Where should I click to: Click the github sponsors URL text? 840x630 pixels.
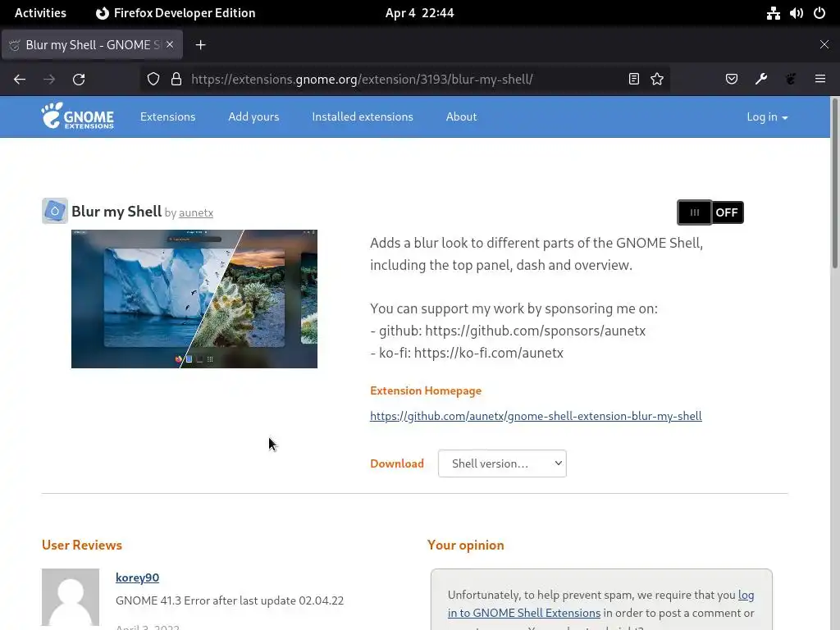click(x=535, y=331)
